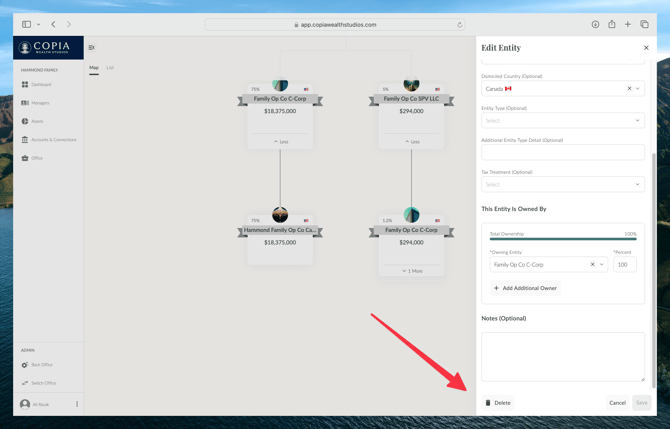Collapse Family Op Co C-Corp card with Less

pyautogui.click(x=280, y=142)
